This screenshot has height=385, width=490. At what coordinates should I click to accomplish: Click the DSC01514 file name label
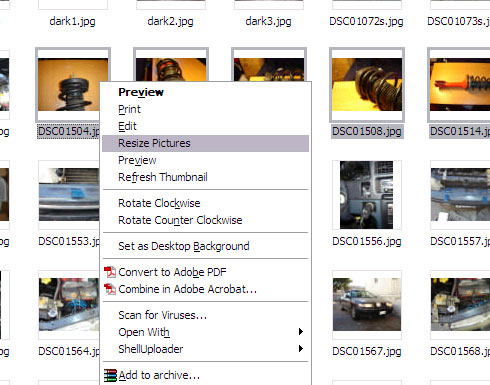click(x=460, y=131)
